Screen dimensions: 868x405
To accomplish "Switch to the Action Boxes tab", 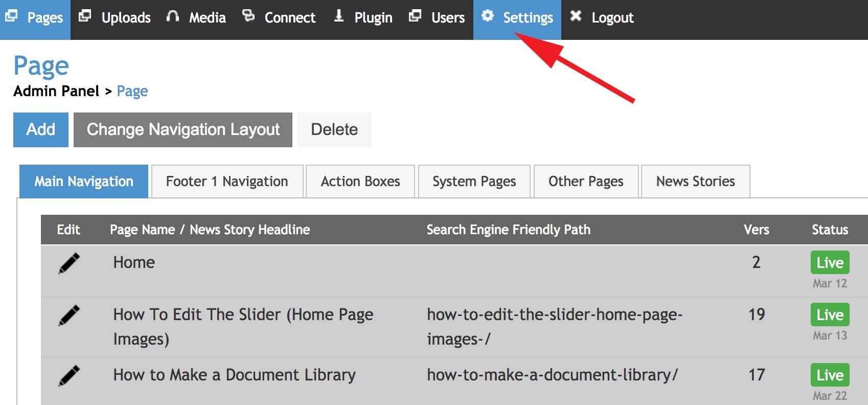I will coord(360,182).
